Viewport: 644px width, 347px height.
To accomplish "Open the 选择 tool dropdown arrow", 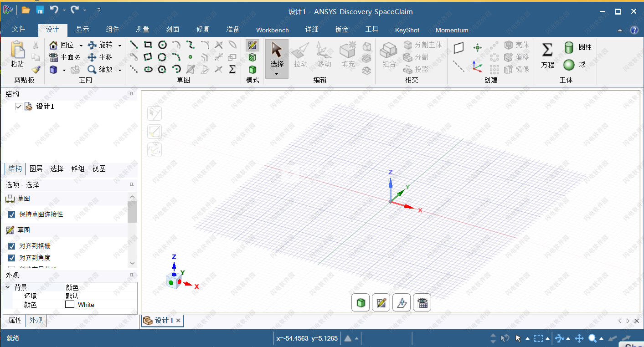I will [277, 74].
